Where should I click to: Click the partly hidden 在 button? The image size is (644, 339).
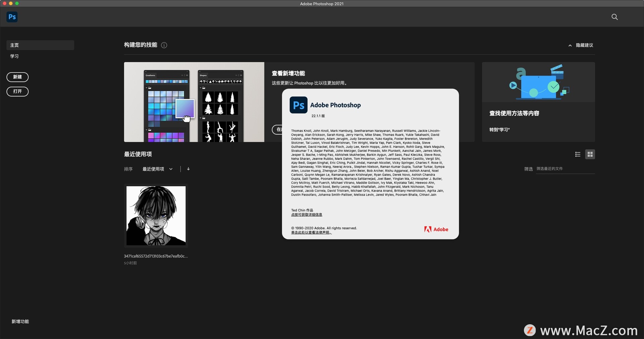pos(277,130)
